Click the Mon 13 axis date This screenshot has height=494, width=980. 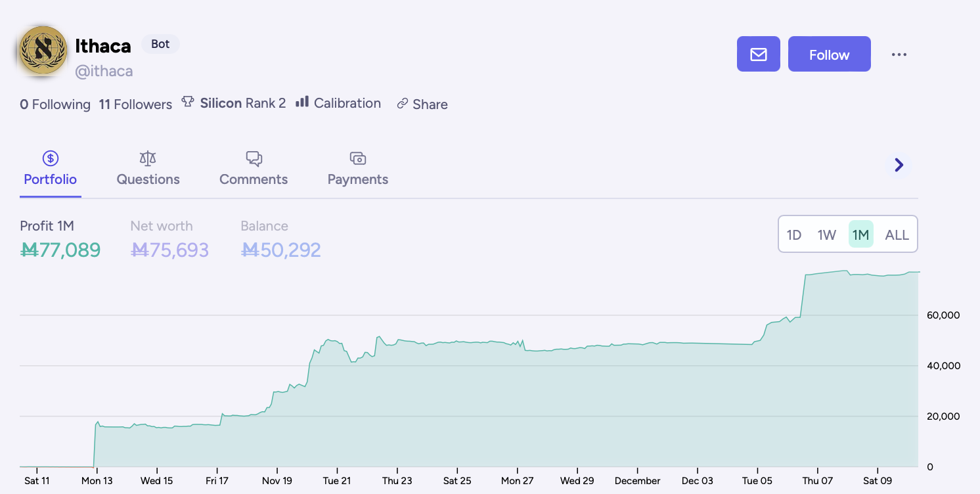coord(97,481)
